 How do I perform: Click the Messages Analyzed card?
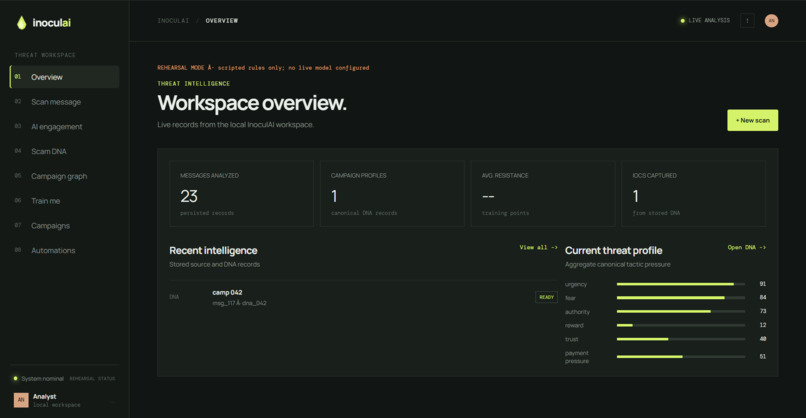click(x=242, y=193)
